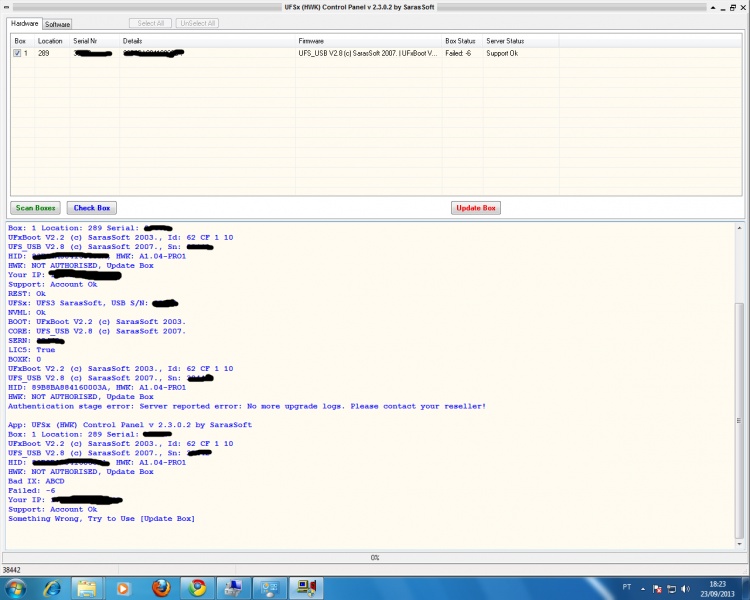This screenshot has width=750, height=600.
Task: Click log line 'BOXK: 0'
Action: 24,359
